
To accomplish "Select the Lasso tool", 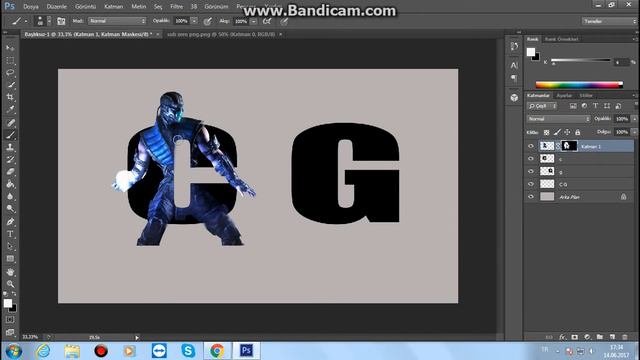I will coord(10,73).
